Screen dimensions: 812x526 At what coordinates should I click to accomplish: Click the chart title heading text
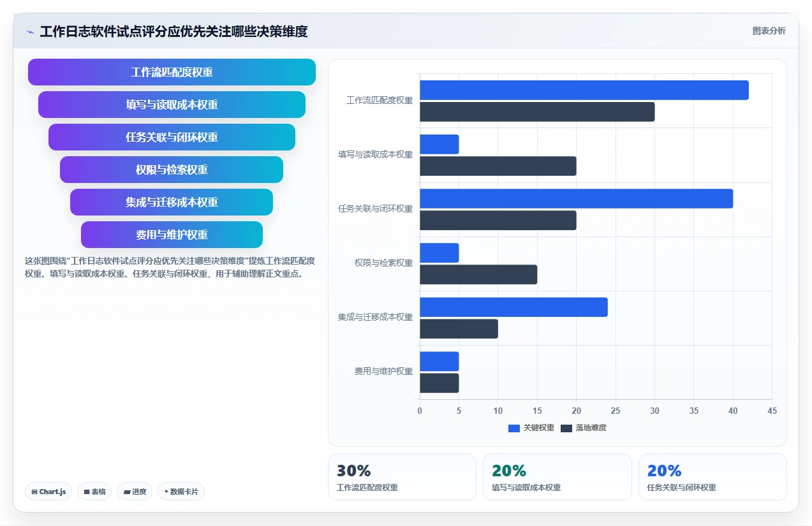pyautogui.click(x=173, y=32)
